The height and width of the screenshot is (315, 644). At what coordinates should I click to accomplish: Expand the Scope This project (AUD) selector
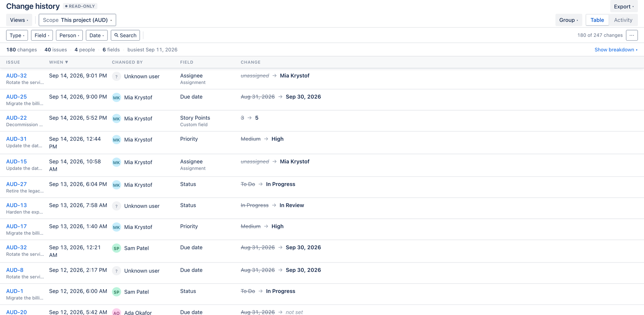pyautogui.click(x=77, y=20)
